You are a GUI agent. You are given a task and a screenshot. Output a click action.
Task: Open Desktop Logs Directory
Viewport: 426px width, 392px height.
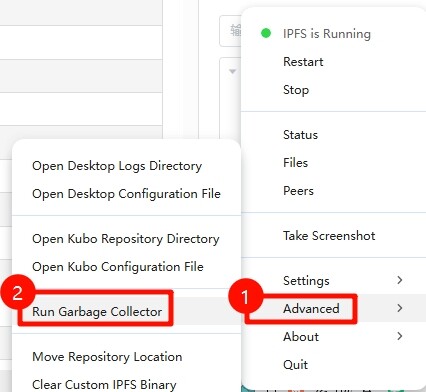pos(117,166)
